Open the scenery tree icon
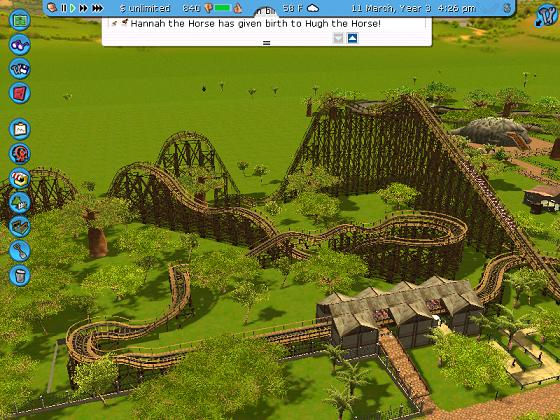The width and height of the screenshot is (560, 420). point(20,202)
